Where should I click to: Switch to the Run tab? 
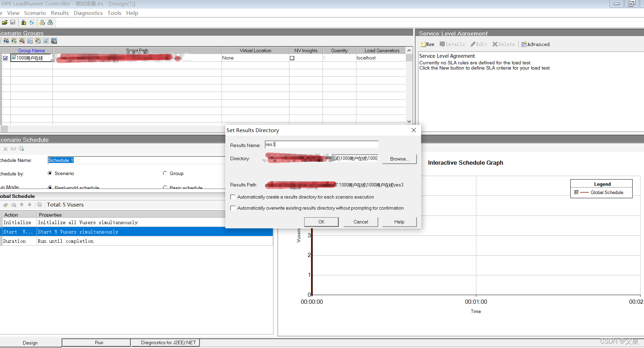coord(96,343)
